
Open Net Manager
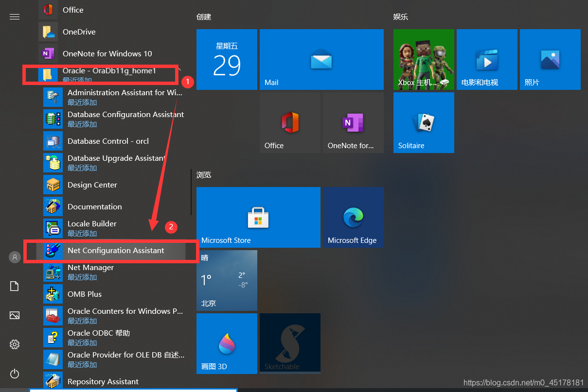click(114, 272)
